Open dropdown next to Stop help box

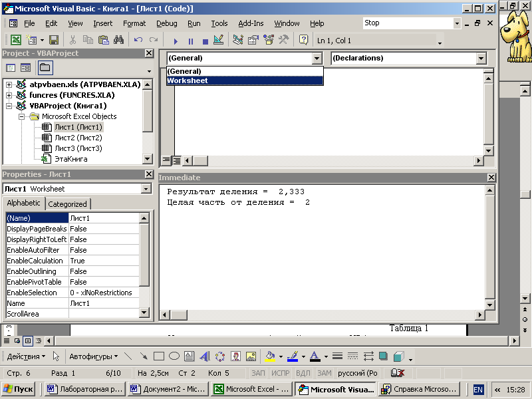(457, 23)
